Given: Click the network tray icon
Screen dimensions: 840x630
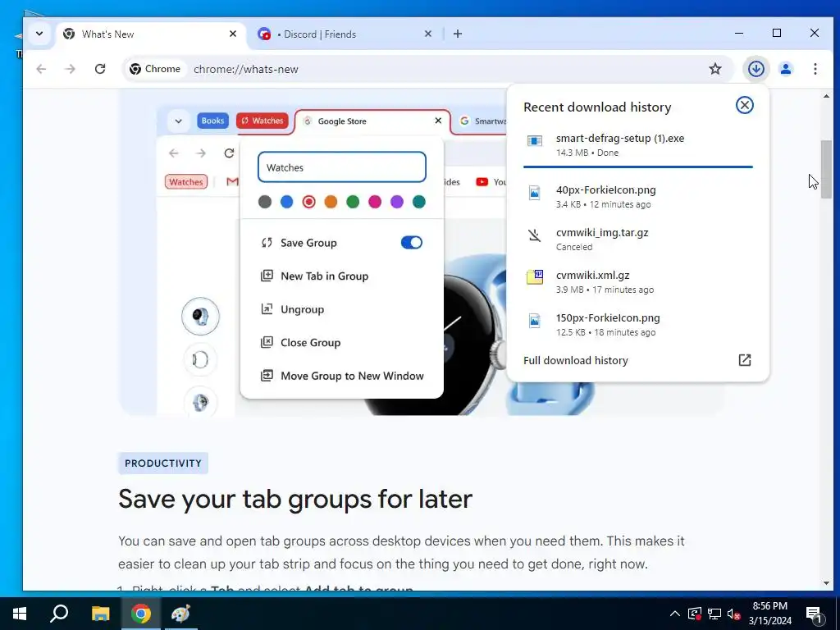Looking at the screenshot, I should coord(714,614).
